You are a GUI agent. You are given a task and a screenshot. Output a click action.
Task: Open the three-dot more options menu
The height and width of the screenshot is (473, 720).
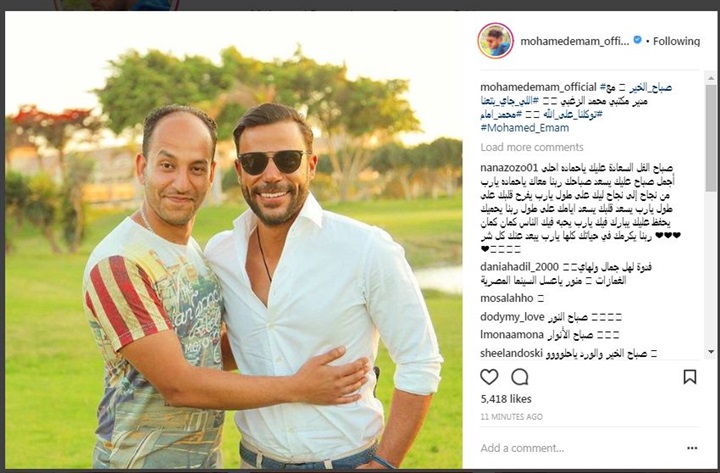(692, 448)
